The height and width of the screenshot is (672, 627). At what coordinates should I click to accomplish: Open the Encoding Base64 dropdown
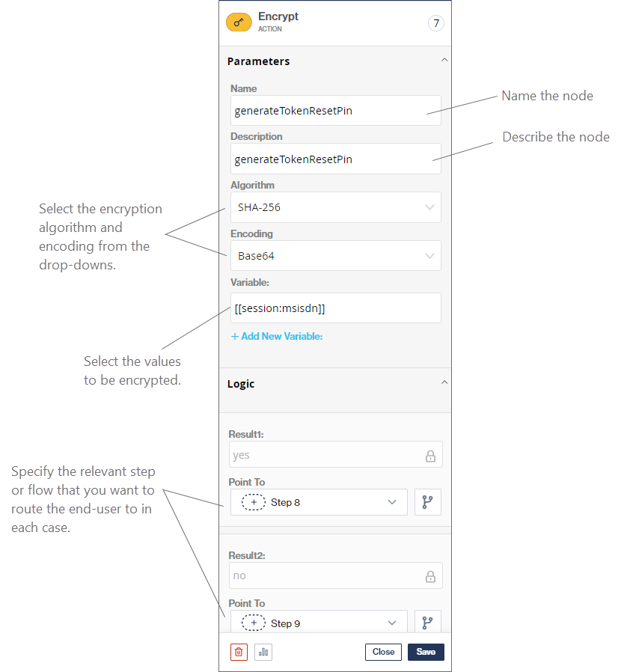pyautogui.click(x=335, y=256)
